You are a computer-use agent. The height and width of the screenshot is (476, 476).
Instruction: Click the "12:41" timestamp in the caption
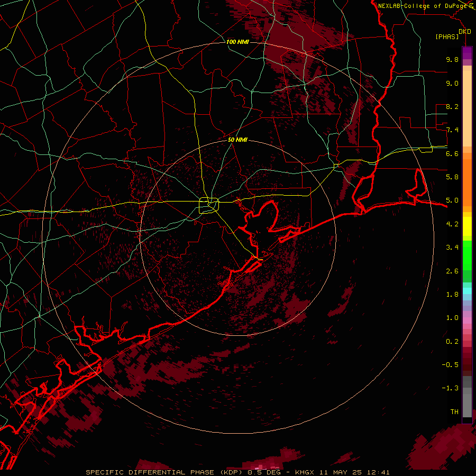[378, 472]
